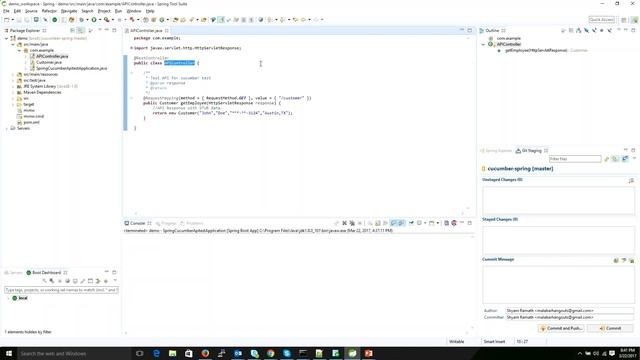Open the Navigate menu
The height and width of the screenshot is (360, 640).
point(69,11)
